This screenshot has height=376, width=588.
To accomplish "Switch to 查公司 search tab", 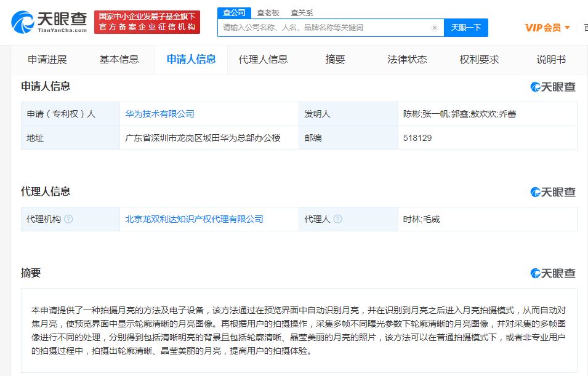I will 234,12.
